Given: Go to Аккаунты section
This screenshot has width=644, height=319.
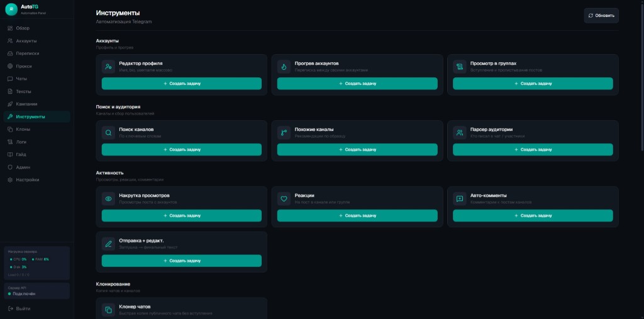Looking at the screenshot, I should click(37, 41).
